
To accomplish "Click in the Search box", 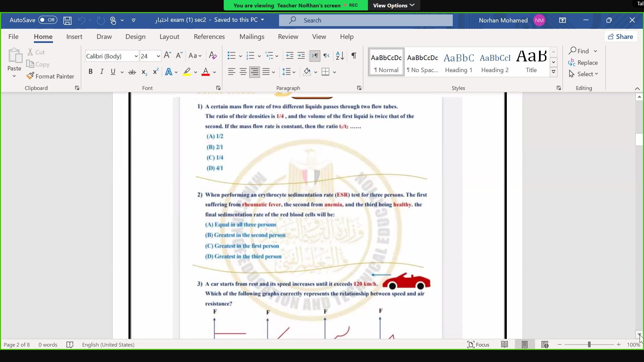I will (366, 20).
